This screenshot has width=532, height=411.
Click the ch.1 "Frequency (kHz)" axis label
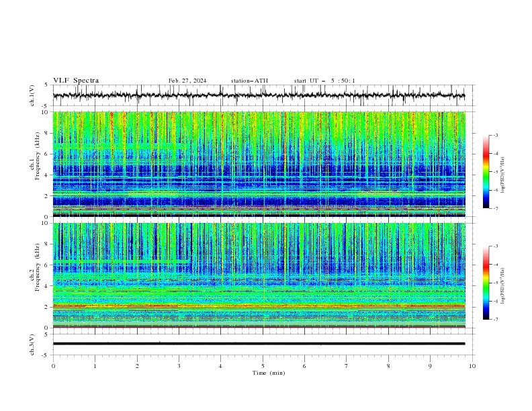coord(38,155)
